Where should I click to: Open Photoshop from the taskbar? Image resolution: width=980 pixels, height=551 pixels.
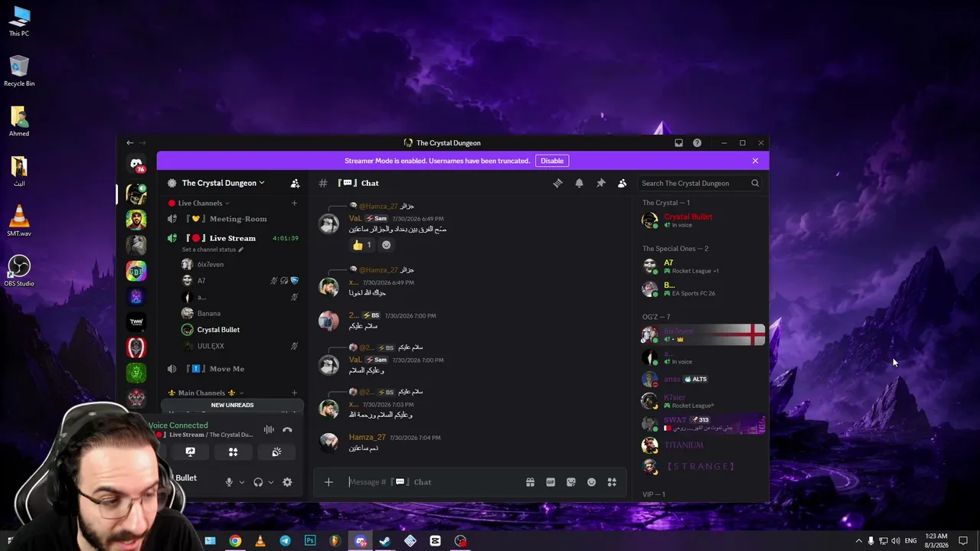point(310,541)
